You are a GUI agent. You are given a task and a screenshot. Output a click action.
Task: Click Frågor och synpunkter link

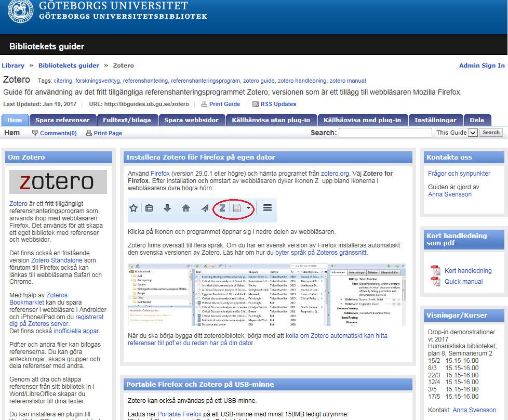(459, 174)
